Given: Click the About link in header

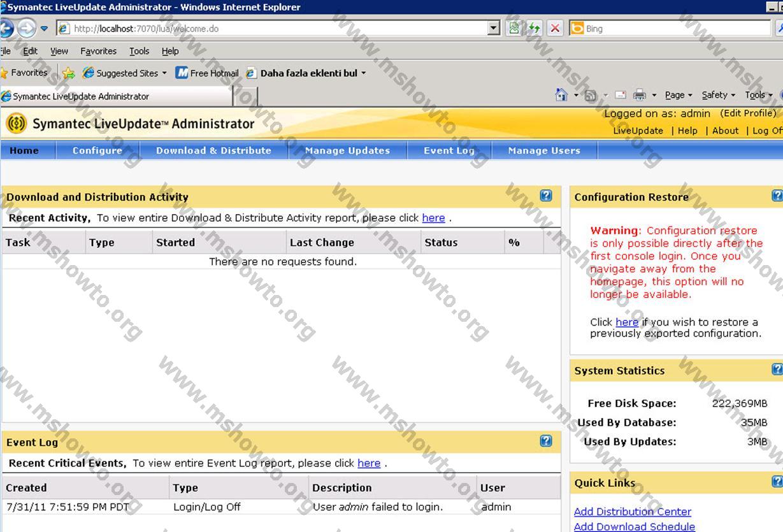Looking at the screenshot, I should pyautogui.click(x=725, y=130).
